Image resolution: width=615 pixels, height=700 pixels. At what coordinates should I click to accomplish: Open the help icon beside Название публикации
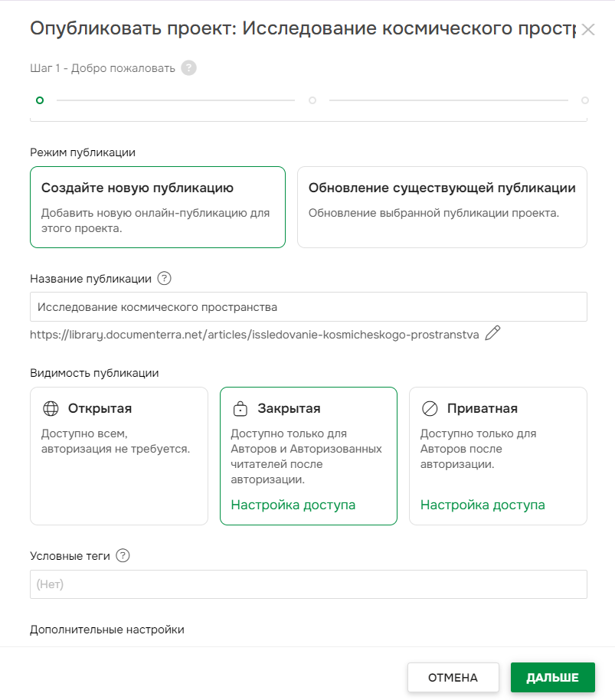pos(164,279)
